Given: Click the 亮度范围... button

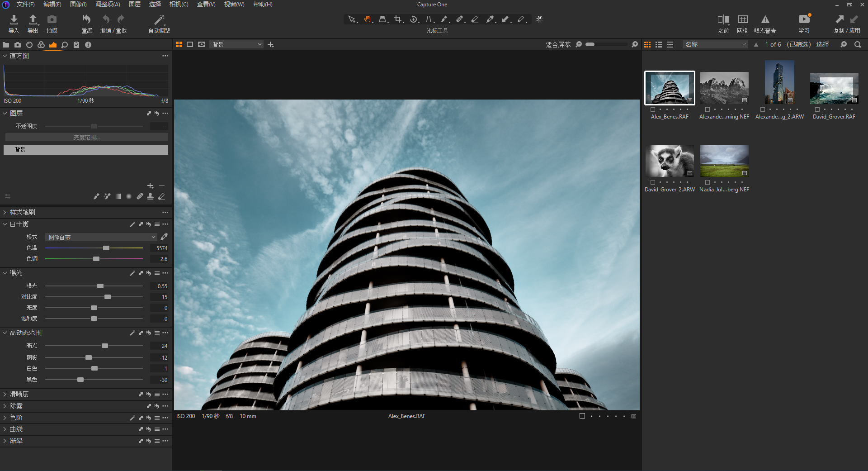Looking at the screenshot, I should 86,137.
